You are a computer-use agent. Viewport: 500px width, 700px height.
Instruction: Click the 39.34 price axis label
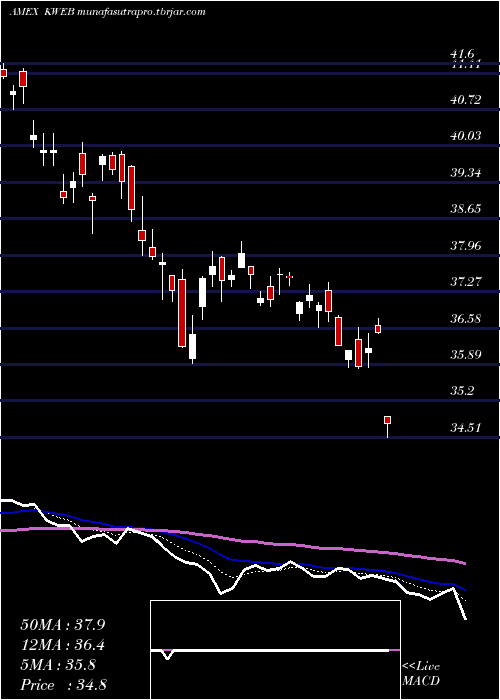click(x=466, y=173)
